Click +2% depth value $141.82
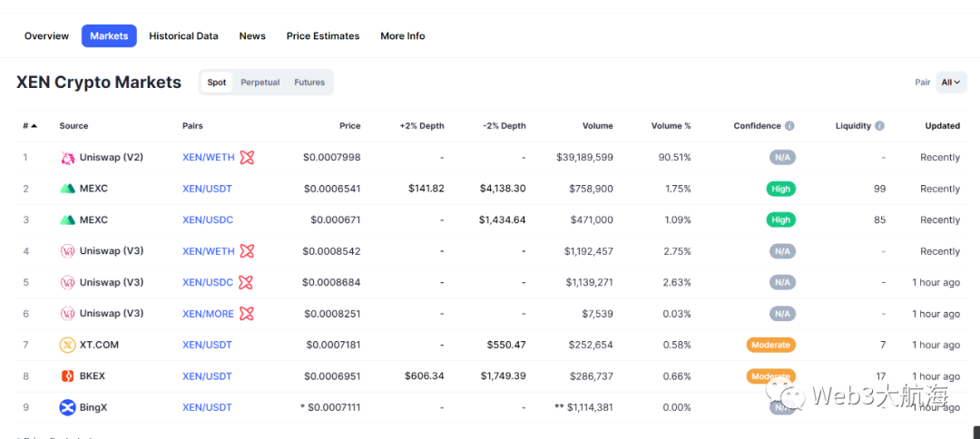 click(426, 189)
